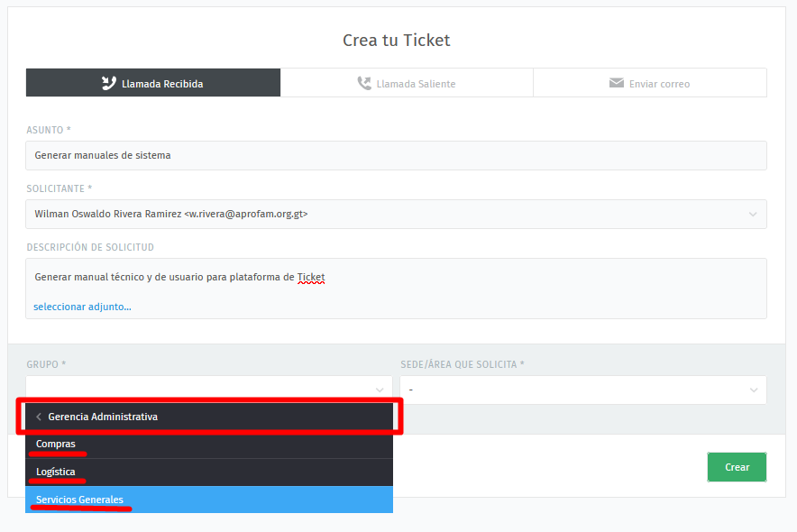Click the SOLICITANTE field label
This screenshot has height=532, width=797.
59,188
